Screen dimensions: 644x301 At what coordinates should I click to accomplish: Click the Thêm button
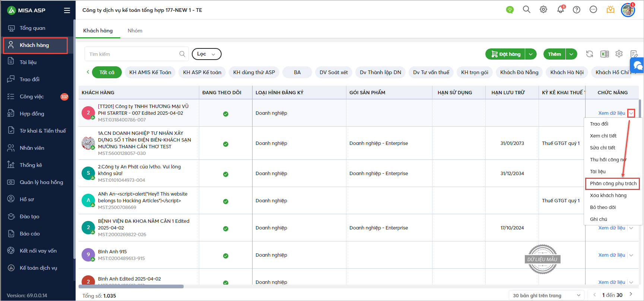tap(554, 54)
